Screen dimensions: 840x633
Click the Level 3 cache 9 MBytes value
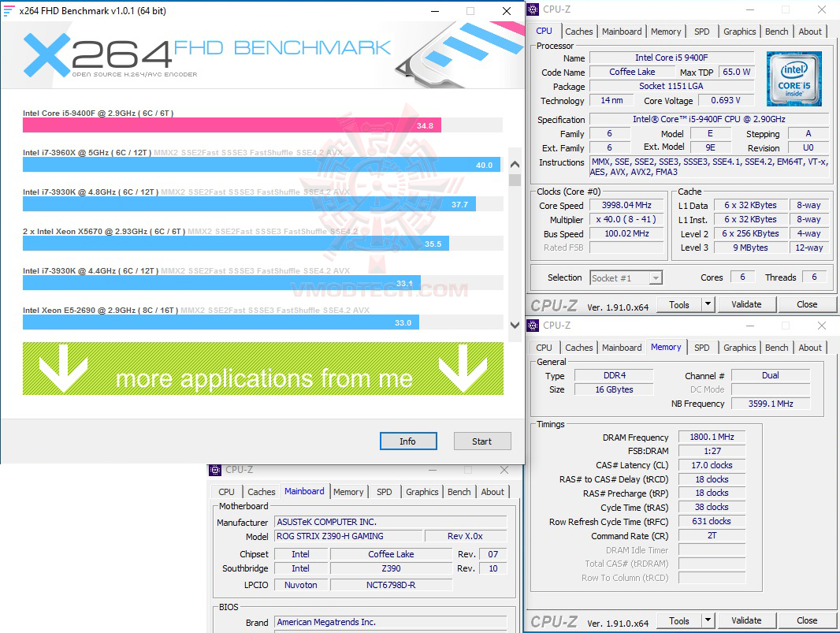[x=750, y=248]
